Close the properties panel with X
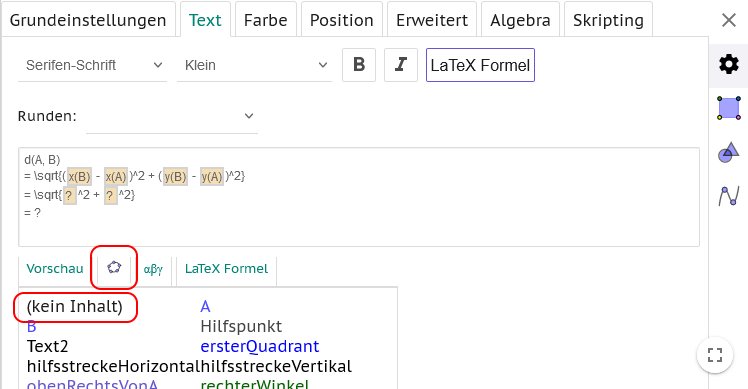The image size is (748, 389). click(729, 20)
